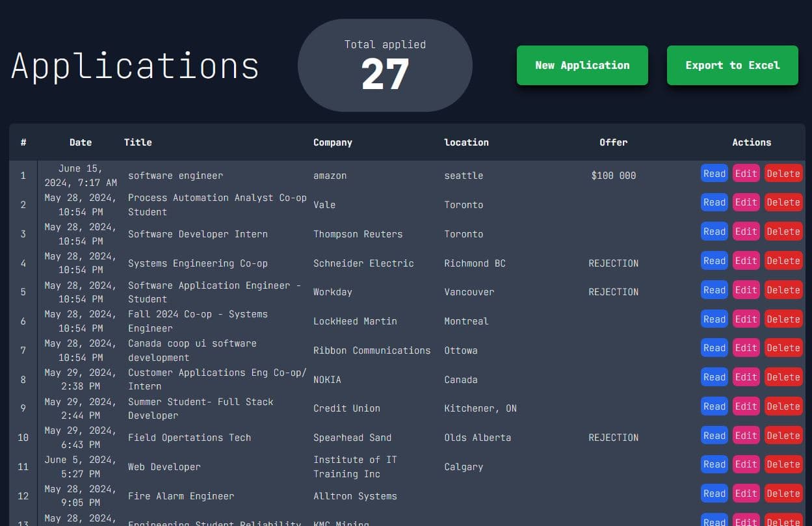
Task: Delete the Vale Process Automation Analyst application
Action: 783,202
